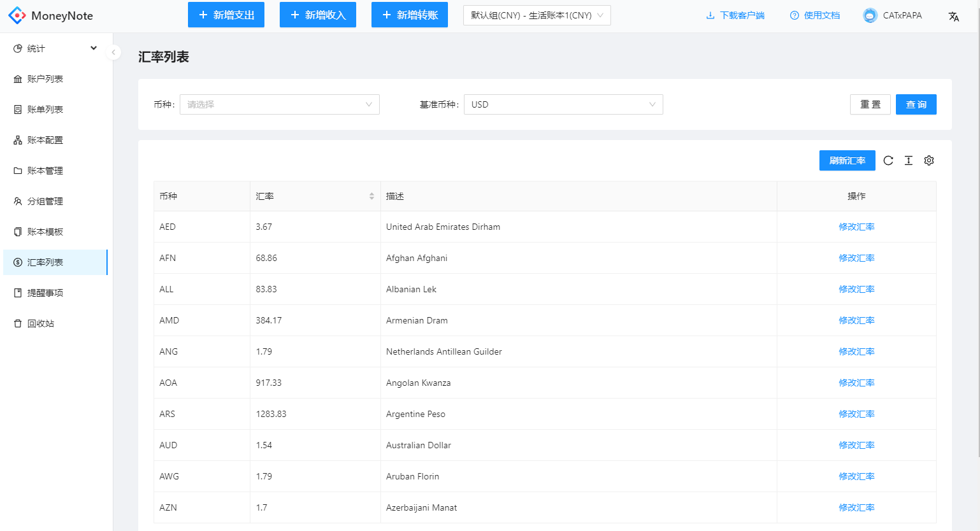Click the currency code AUD
The image size is (980, 531).
coord(168,445)
